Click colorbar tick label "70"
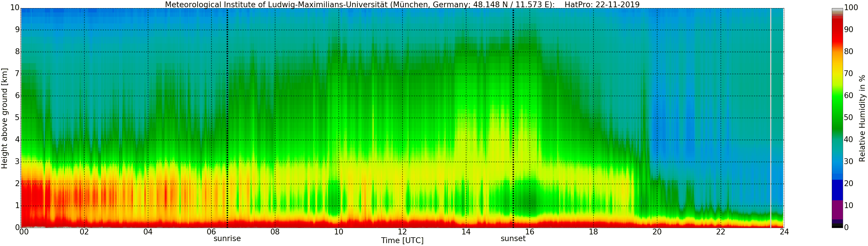The image size is (868, 246). point(848,74)
